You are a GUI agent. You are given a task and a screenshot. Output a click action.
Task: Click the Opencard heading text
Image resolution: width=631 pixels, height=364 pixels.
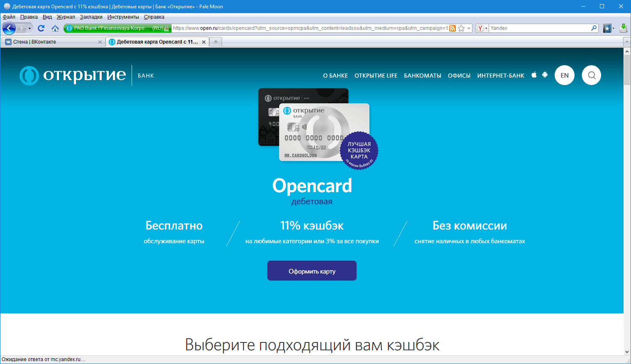point(312,186)
